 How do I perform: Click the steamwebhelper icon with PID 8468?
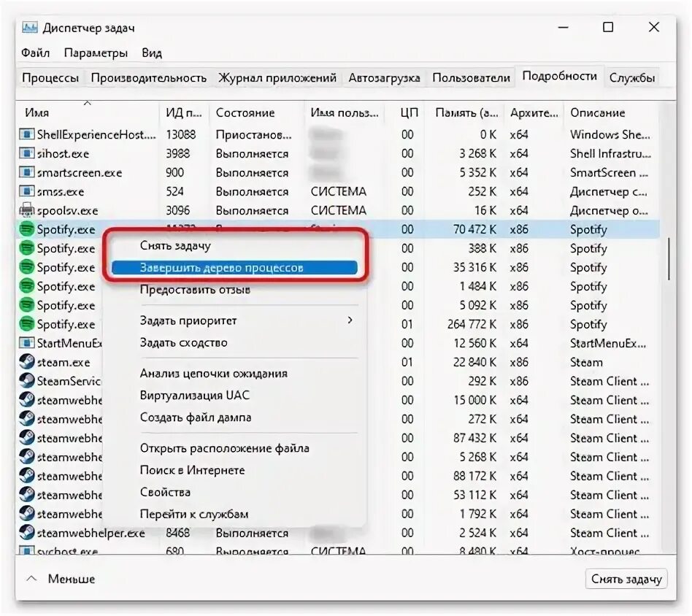click(27, 533)
